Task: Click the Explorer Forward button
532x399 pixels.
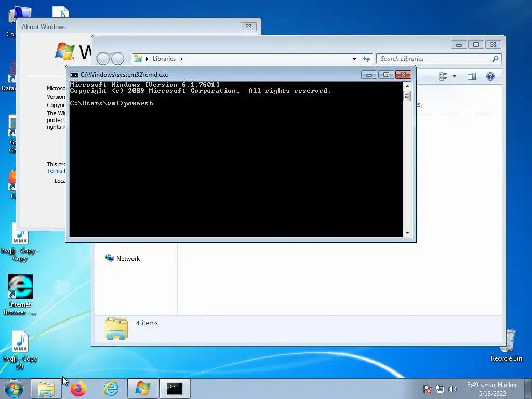Action: click(117, 59)
